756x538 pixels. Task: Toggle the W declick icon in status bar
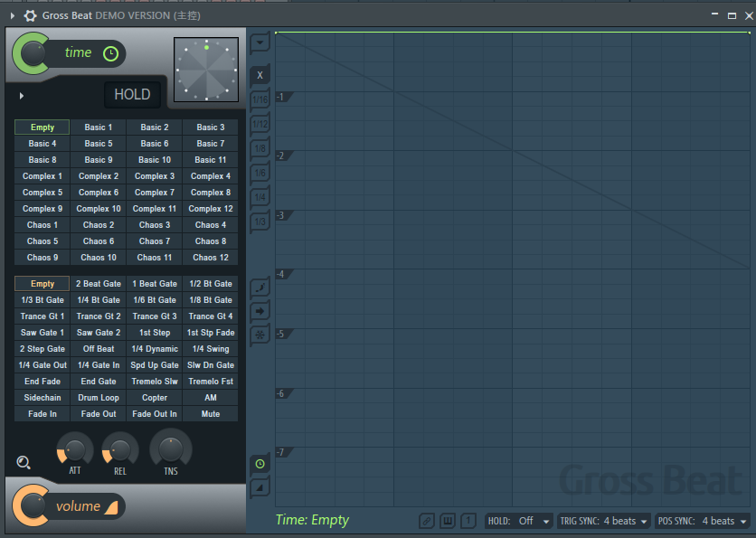(x=447, y=521)
